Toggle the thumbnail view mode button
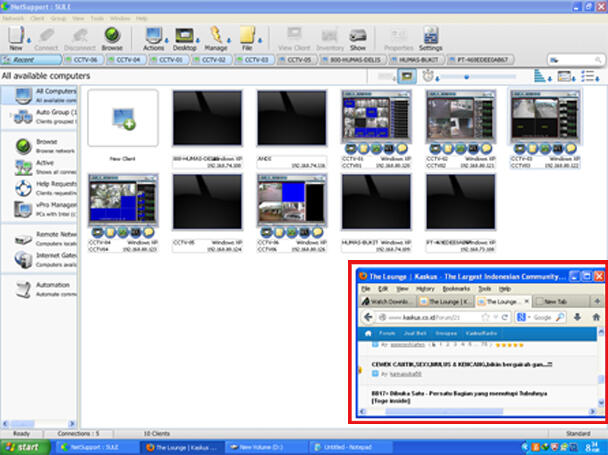This screenshot has width=608, height=455. coord(407,76)
